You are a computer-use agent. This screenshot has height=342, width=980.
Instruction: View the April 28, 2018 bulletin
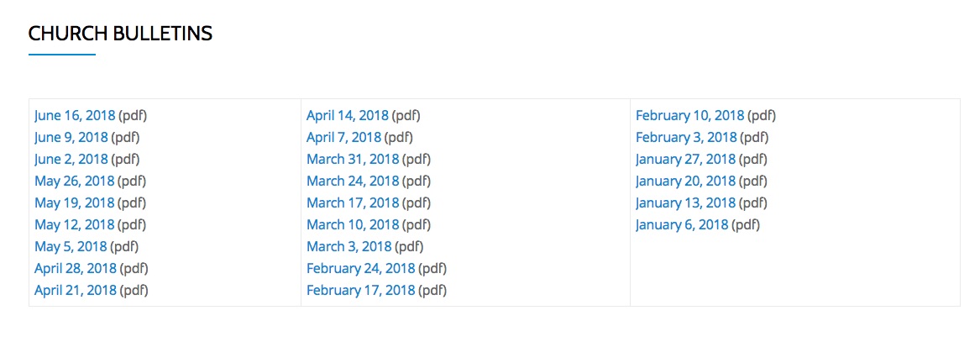(76, 269)
